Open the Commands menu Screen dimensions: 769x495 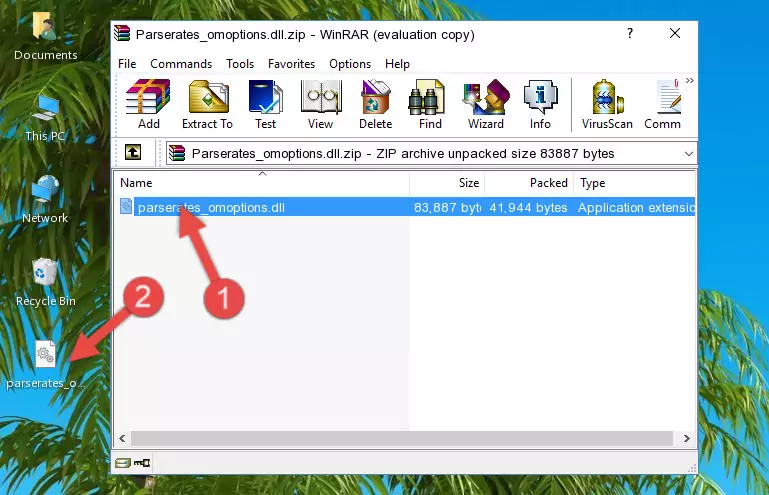click(x=181, y=64)
